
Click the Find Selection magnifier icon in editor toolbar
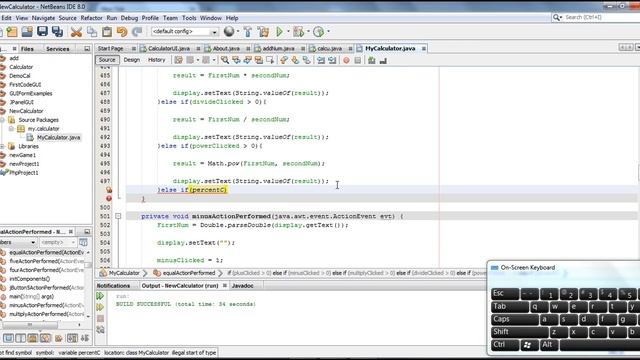(x=225, y=60)
